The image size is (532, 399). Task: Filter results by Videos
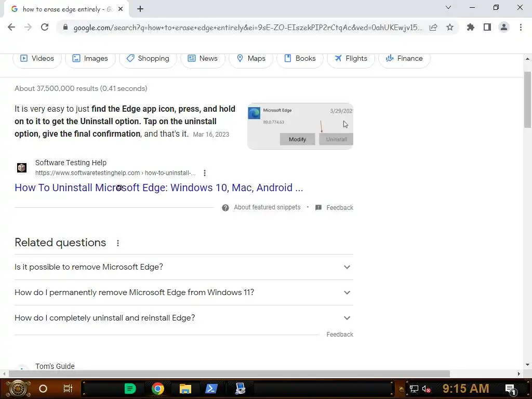[37, 58]
